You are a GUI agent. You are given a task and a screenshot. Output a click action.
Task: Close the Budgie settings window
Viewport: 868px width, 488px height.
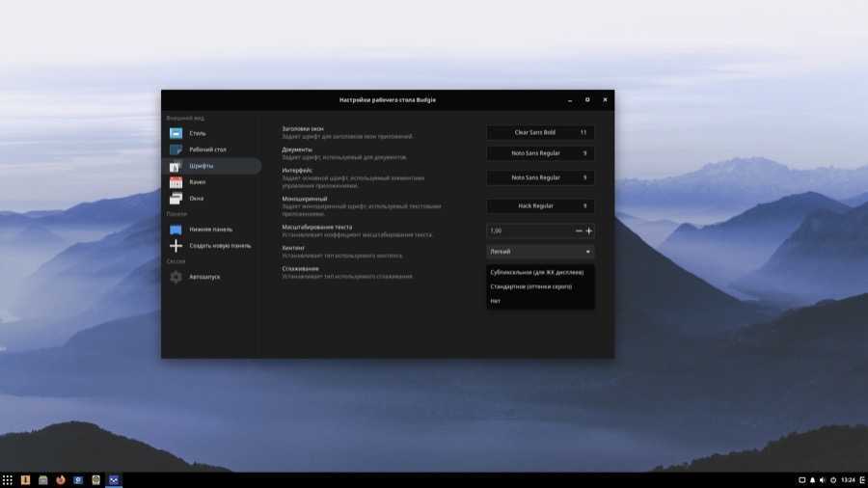(605, 100)
